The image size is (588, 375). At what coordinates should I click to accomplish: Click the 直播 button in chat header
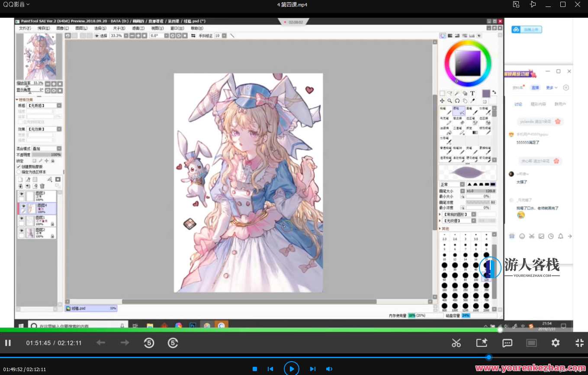pos(535,88)
